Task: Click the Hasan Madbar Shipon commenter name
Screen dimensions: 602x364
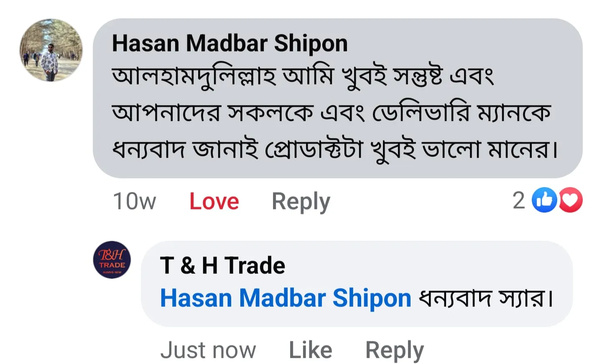Action: click(x=230, y=43)
